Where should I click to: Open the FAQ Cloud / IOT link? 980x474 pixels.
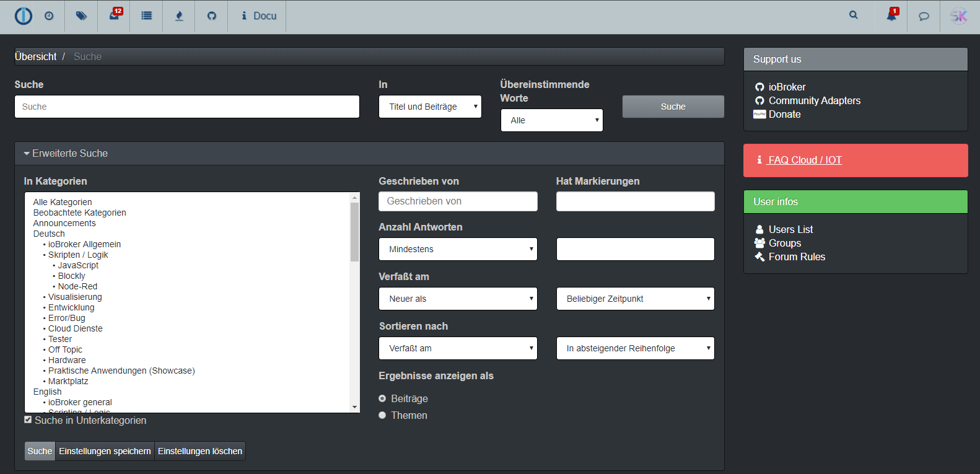click(x=805, y=160)
